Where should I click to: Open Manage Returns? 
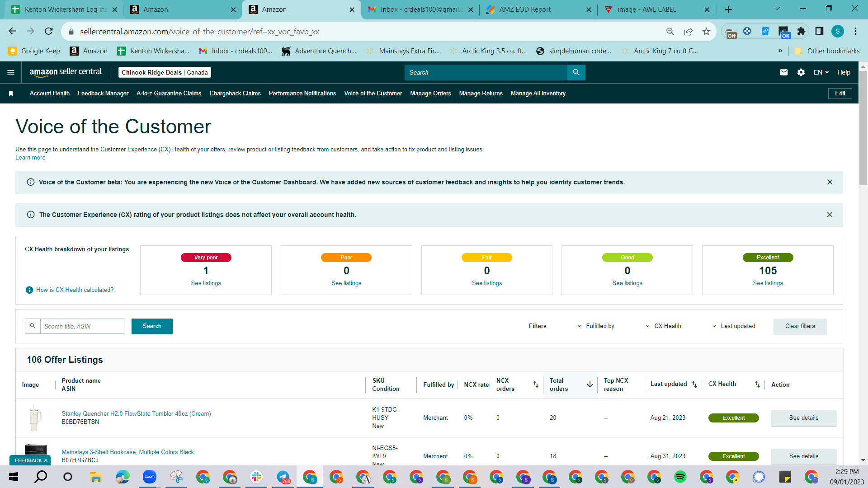[x=481, y=94]
